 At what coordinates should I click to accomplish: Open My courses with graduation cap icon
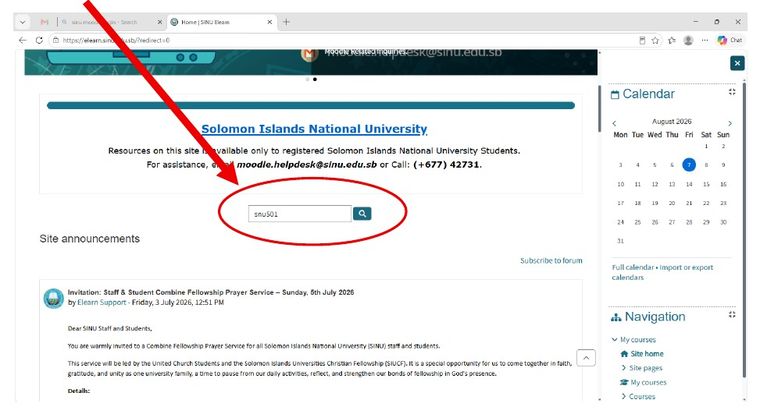648,382
